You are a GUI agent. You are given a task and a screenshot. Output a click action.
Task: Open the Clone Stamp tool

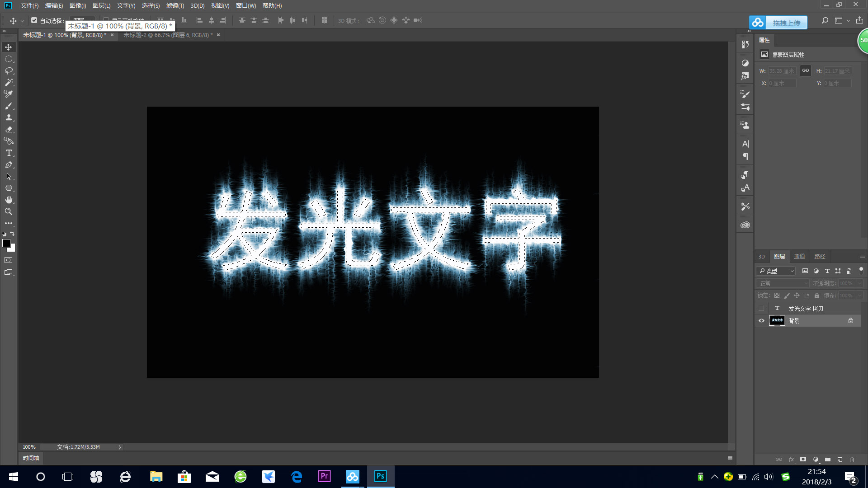click(8, 118)
